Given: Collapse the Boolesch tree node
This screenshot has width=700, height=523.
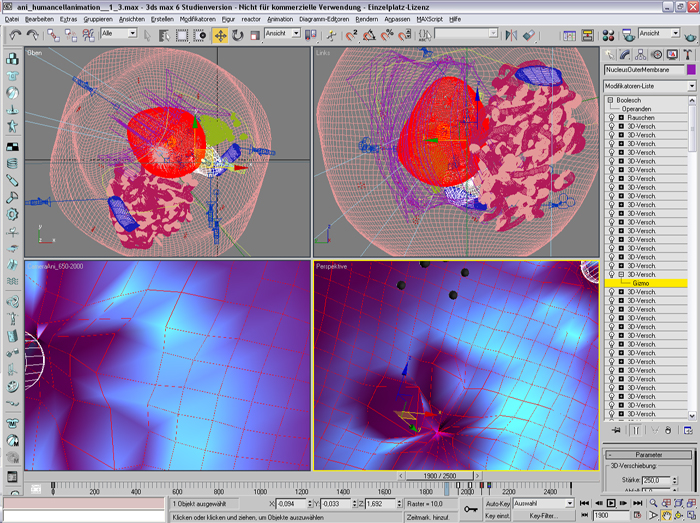Looking at the screenshot, I should coord(610,101).
